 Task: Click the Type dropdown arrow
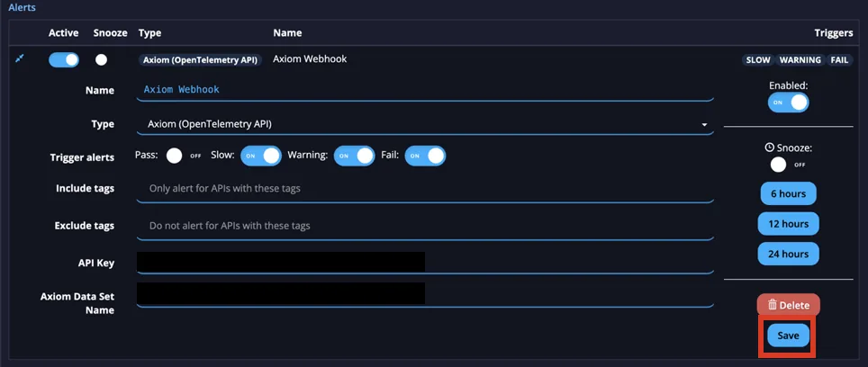click(x=704, y=125)
